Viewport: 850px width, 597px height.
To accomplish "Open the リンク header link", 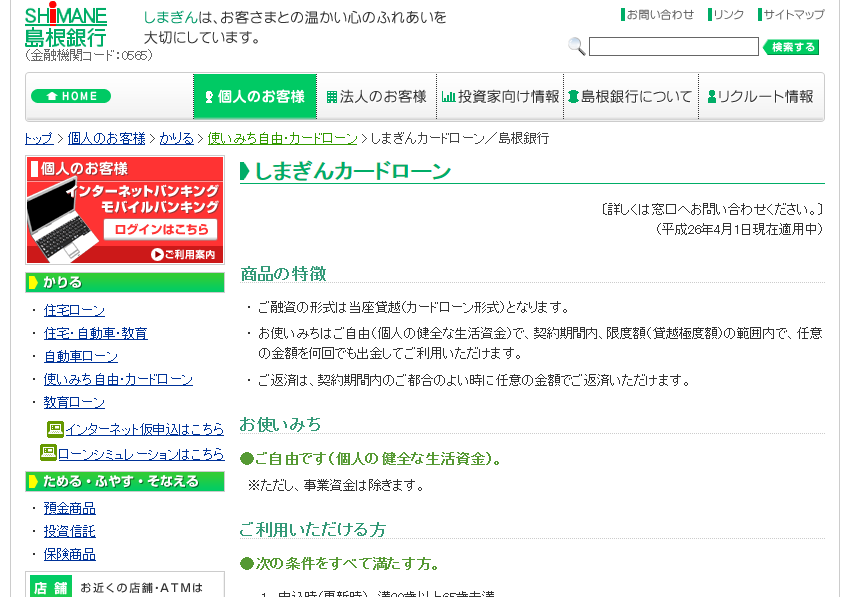I will [726, 15].
